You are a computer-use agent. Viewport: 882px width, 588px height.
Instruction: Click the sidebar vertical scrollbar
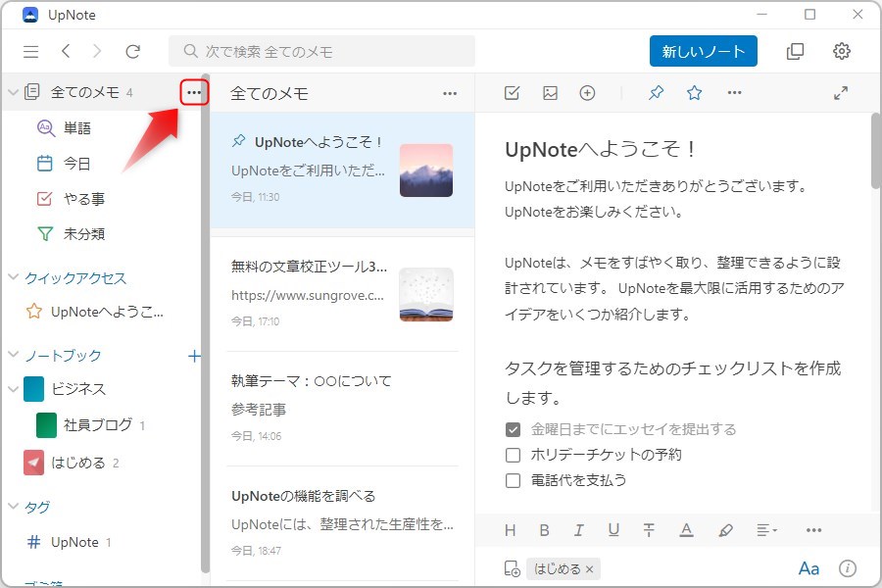(x=206, y=322)
